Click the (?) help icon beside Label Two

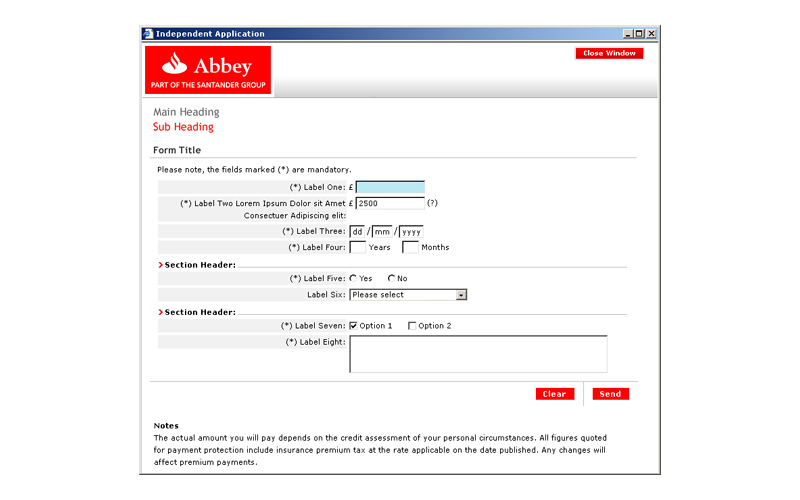click(x=432, y=203)
